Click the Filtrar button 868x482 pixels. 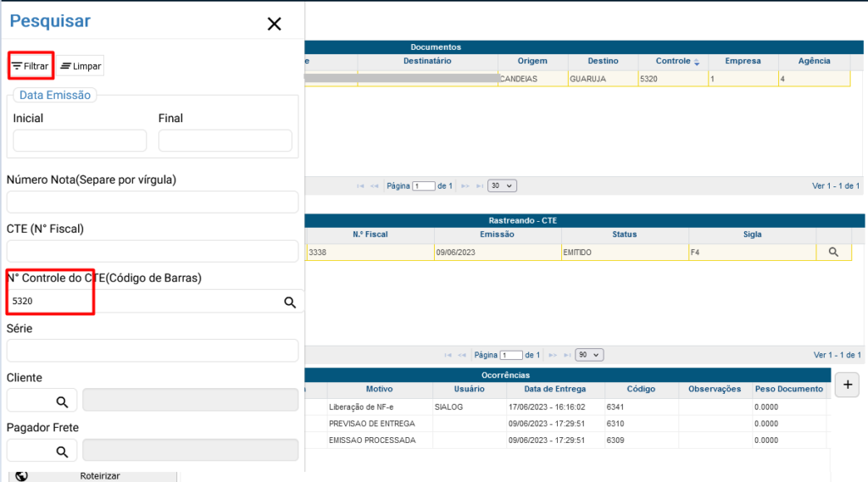click(31, 65)
